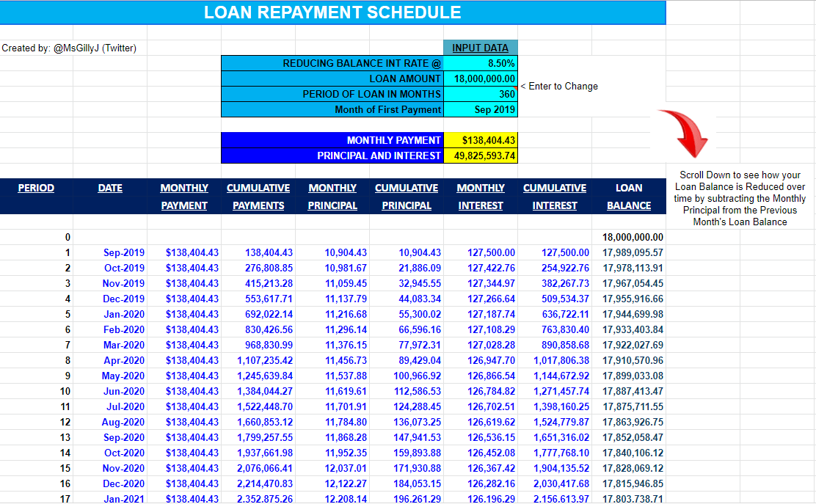This screenshot has width=816, height=504.
Task: Select the CUMULATIVE PAYMENTS column header
Action: click(258, 196)
